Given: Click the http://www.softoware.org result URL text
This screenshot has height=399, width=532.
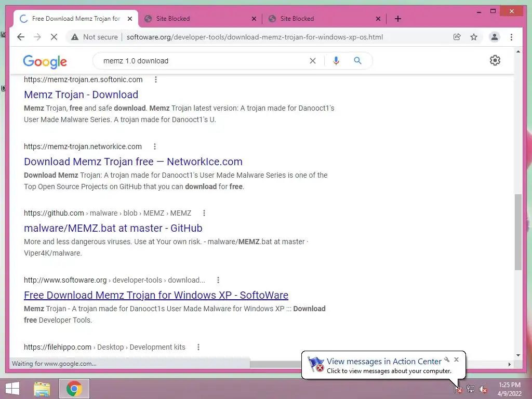Looking at the screenshot, I should click(x=65, y=280).
